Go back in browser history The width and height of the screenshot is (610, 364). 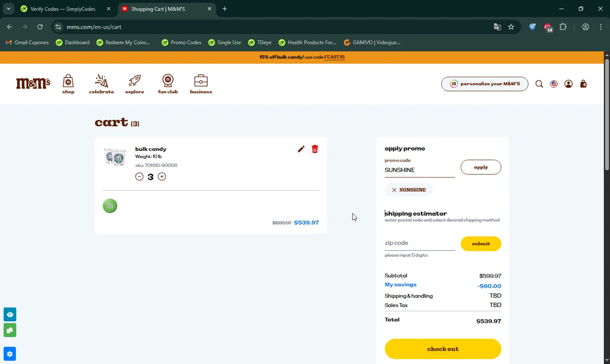click(10, 27)
